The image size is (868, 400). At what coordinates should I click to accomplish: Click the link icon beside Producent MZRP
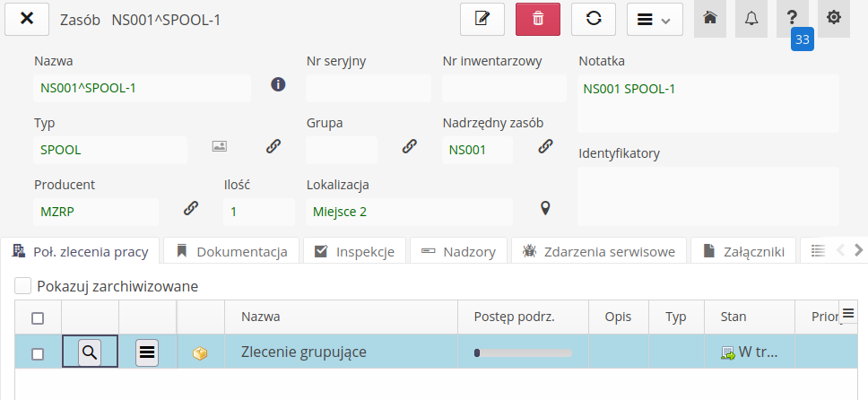(x=191, y=208)
